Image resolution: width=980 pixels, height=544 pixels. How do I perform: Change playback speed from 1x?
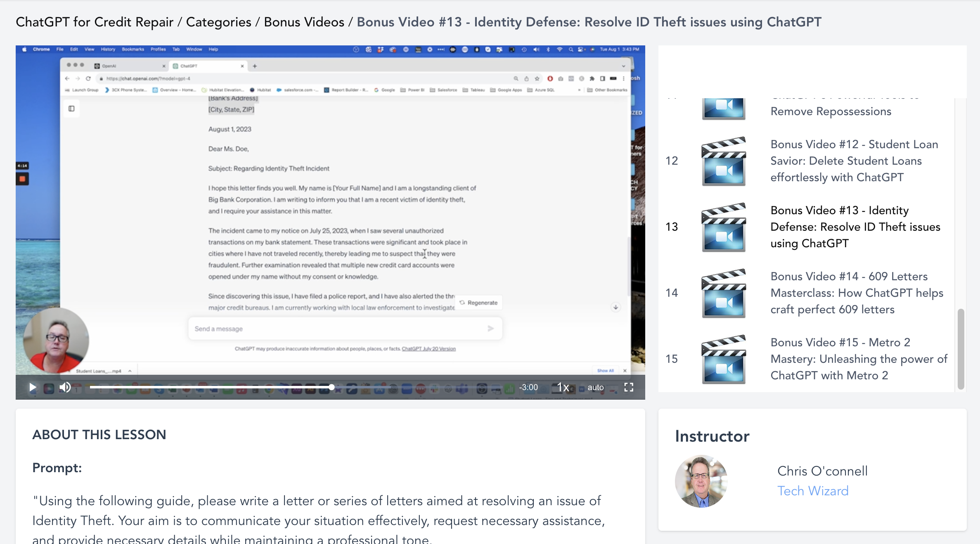(x=563, y=387)
